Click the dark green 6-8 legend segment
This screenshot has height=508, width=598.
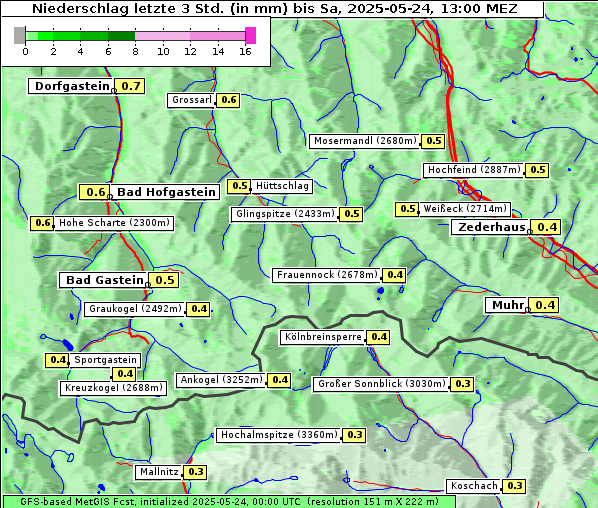pyautogui.click(x=122, y=36)
